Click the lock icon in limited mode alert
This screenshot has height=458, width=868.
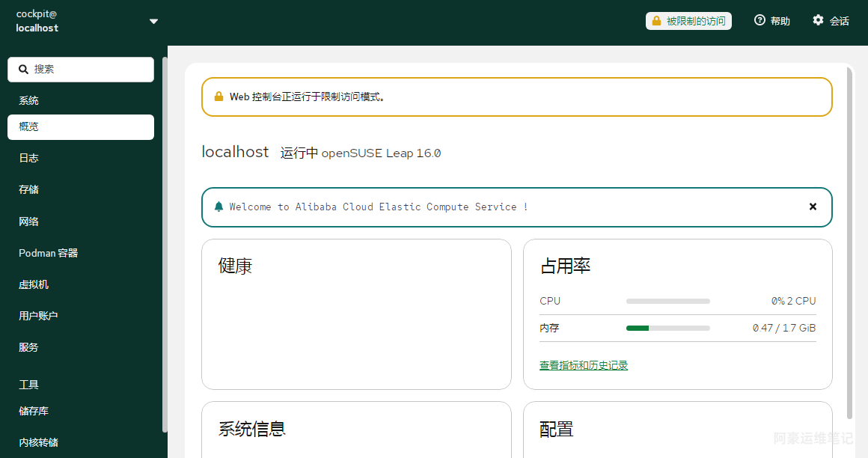point(218,97)
